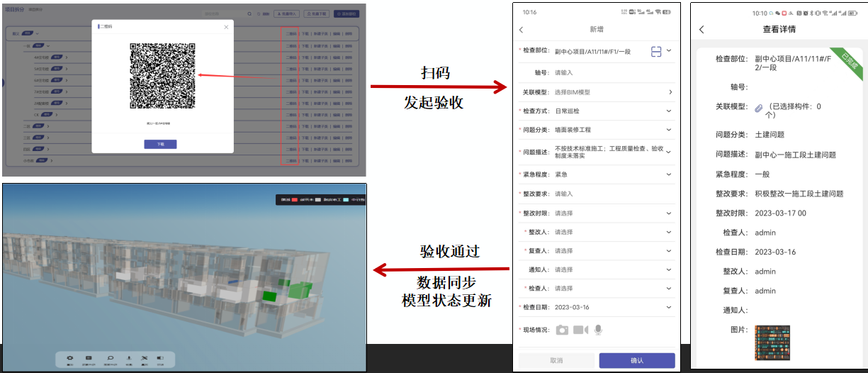Go back from the 查看详情 screen

pos(701,30)
